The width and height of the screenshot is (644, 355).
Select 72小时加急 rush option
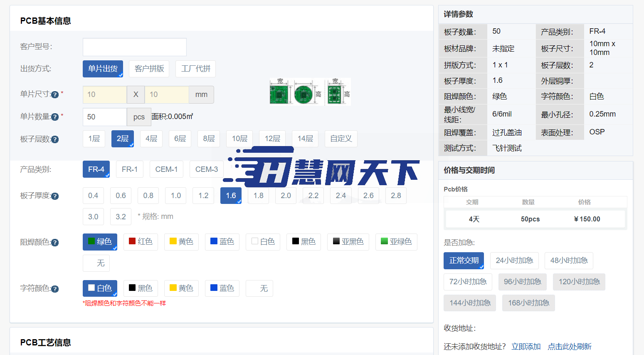(x=468, y=282)
